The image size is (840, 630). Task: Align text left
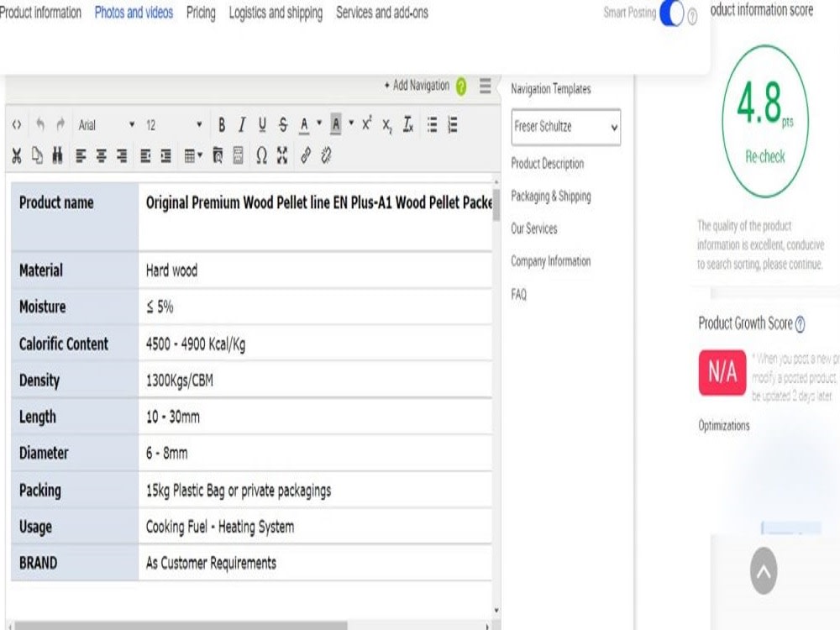click(81, 156)
